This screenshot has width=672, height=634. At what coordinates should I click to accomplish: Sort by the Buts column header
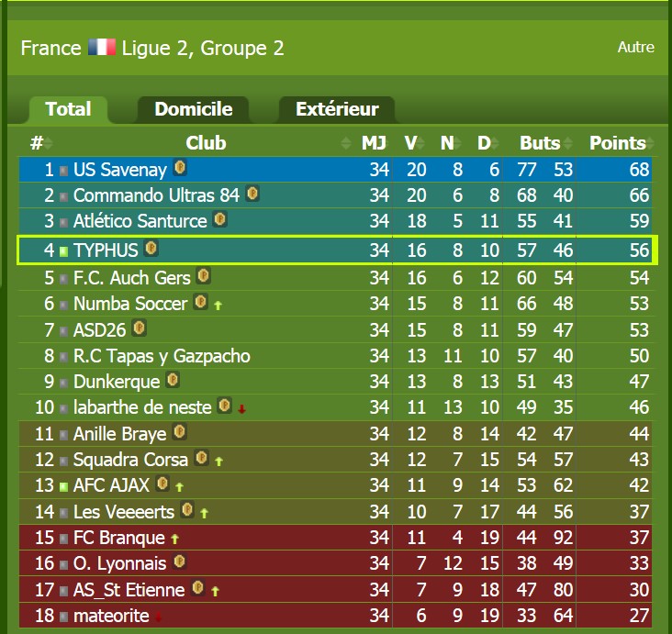tap(540, 142)
